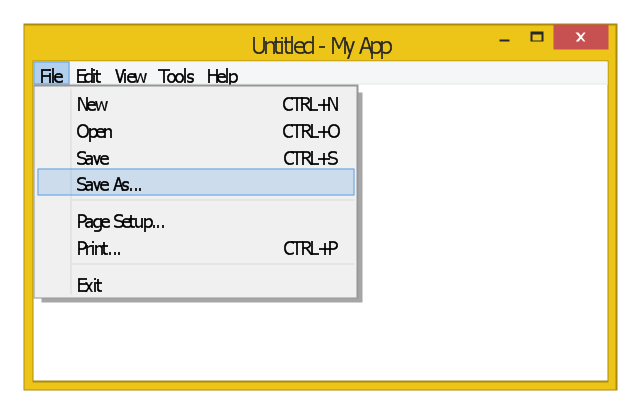Choose Print... from the File menu

pos(98,249)
